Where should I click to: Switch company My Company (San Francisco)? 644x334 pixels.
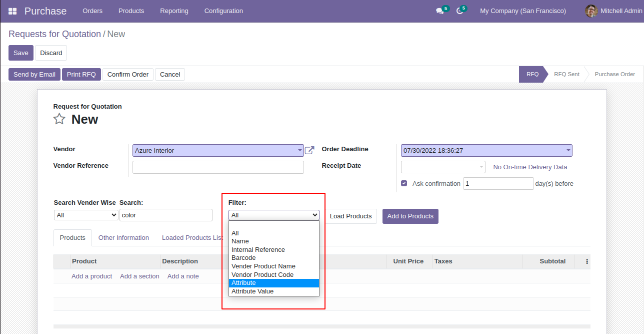point(523,11)
